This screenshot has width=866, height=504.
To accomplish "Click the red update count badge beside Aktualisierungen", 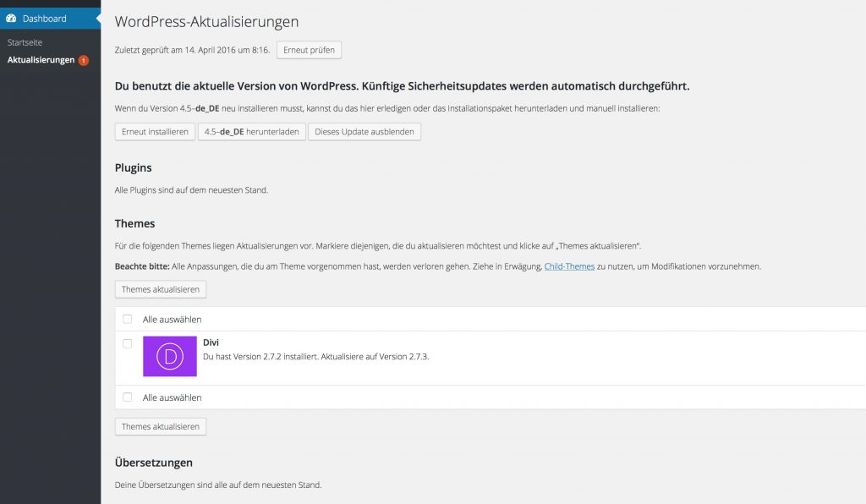I will coord(82,61).
